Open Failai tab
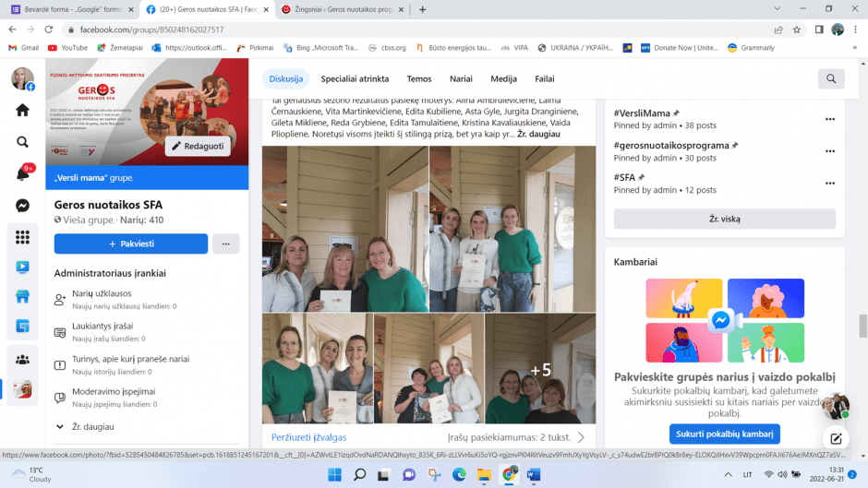 [545, 78]
